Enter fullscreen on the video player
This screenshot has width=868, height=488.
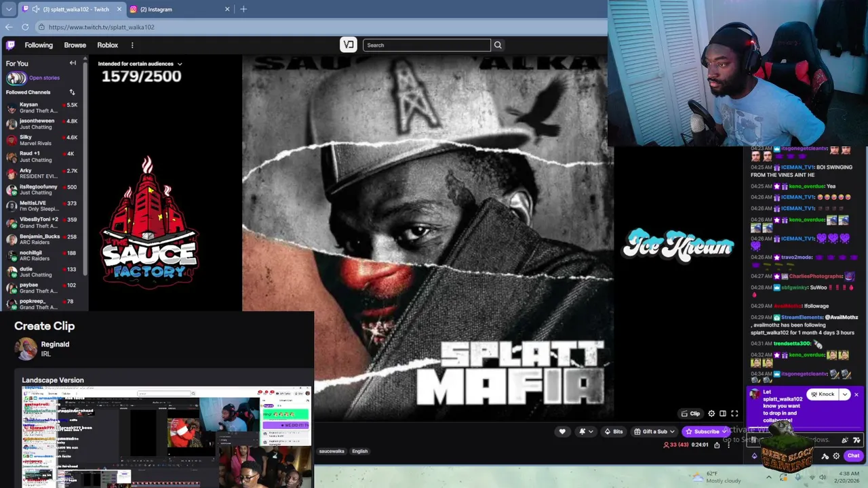pyautogui.click(x=734, y=413)
